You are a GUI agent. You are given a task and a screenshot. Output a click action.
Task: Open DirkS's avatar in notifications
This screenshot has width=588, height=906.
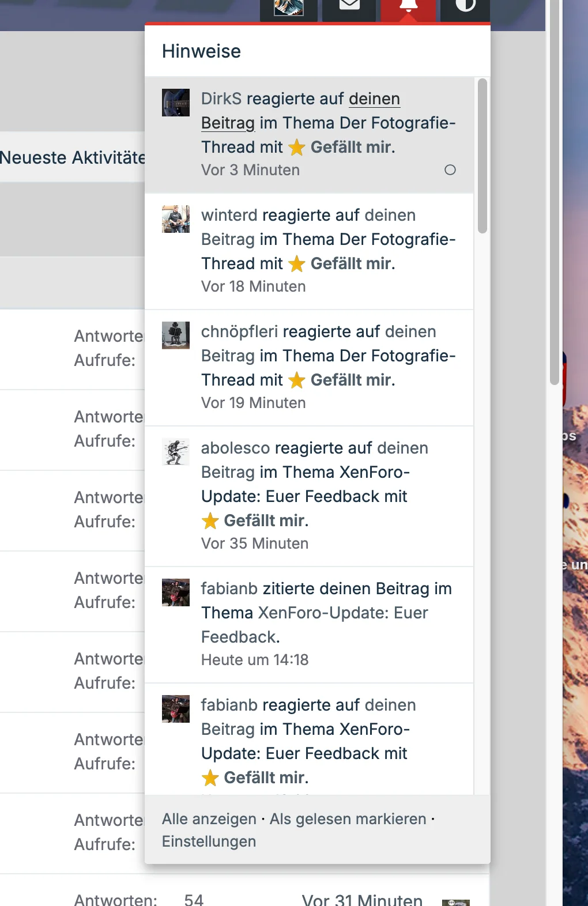coord(176,103)
